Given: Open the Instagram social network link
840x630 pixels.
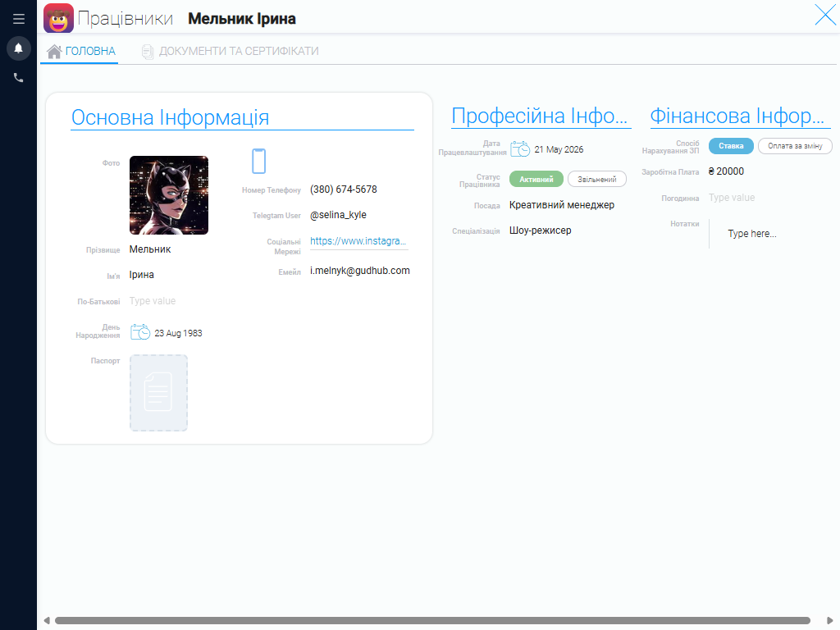Looking at the screenshot, I should [358, 241].
